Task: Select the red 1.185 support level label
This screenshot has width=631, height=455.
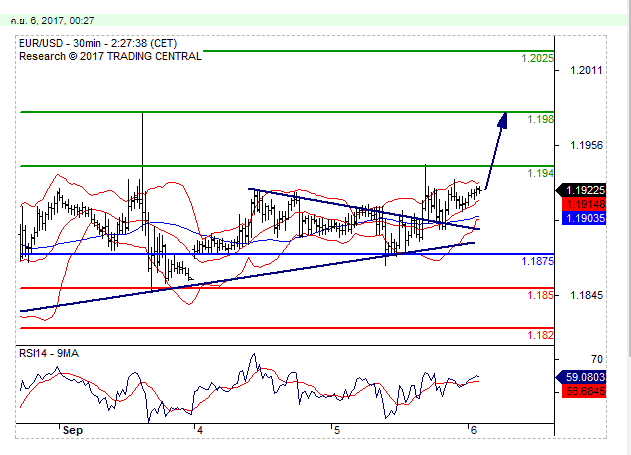Action: pyautogui.click(x=540, y=295)
